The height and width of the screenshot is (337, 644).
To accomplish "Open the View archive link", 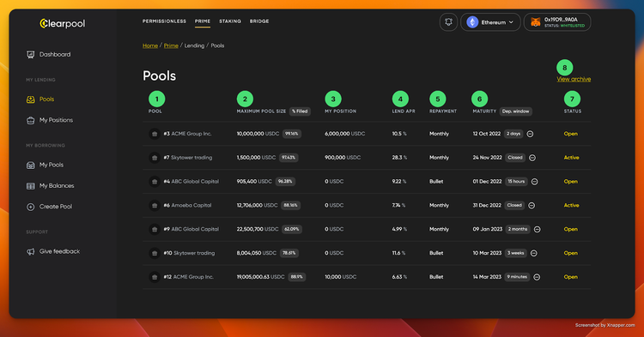I will pos(574,79).
